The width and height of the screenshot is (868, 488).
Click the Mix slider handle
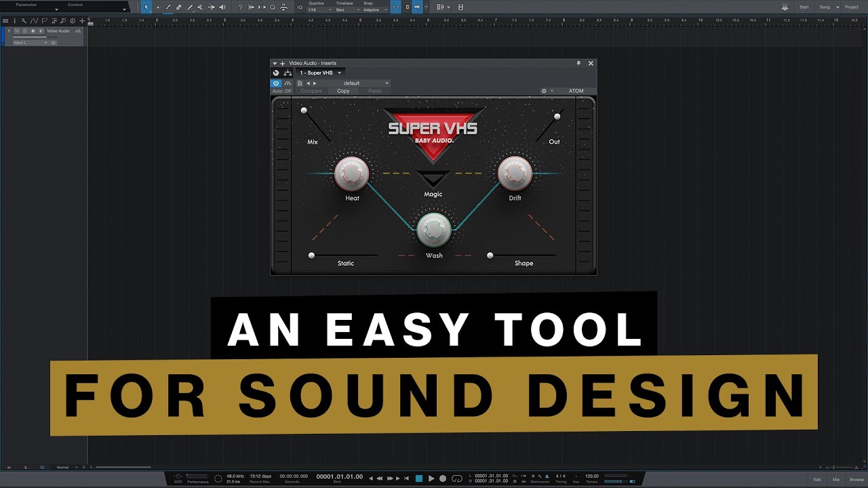304,110
